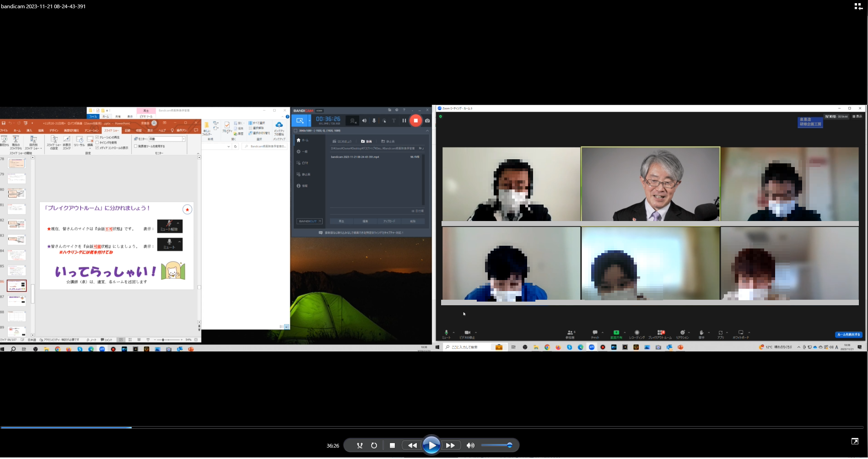Click the Bandicam 再生 button
This screenshot has width=868, height=459.
point(341,221)
